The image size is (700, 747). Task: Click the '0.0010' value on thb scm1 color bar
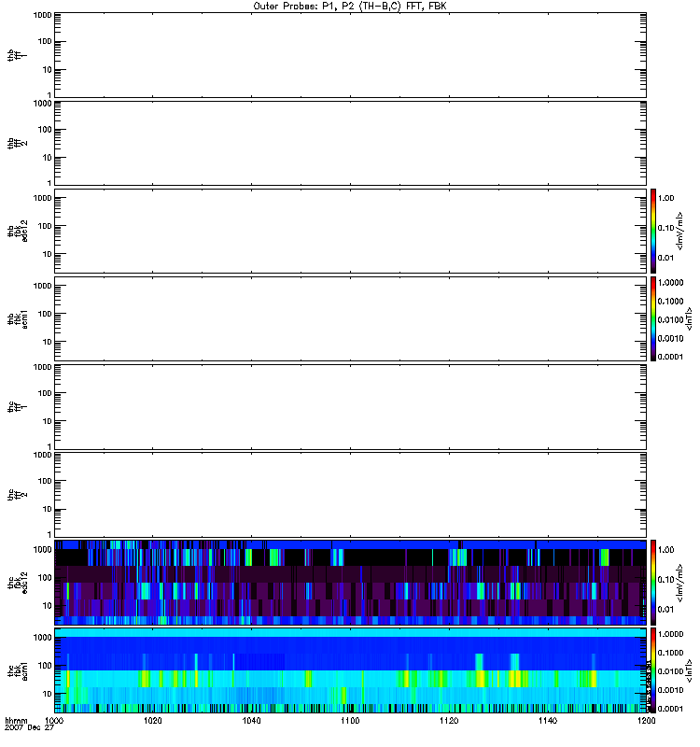(x=670, y=338)
